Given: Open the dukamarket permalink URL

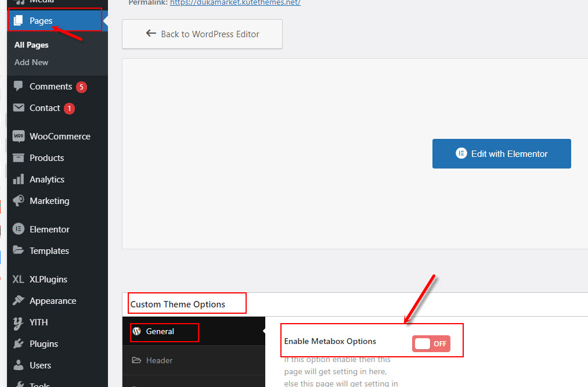Looking at the screenshot, I should coord(235,3).
